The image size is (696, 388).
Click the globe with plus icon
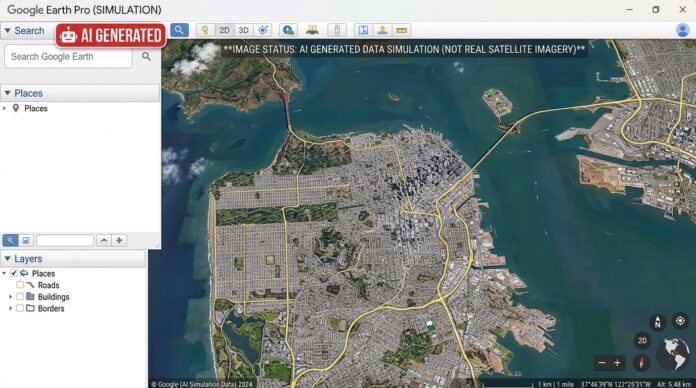tap(288, 30)
